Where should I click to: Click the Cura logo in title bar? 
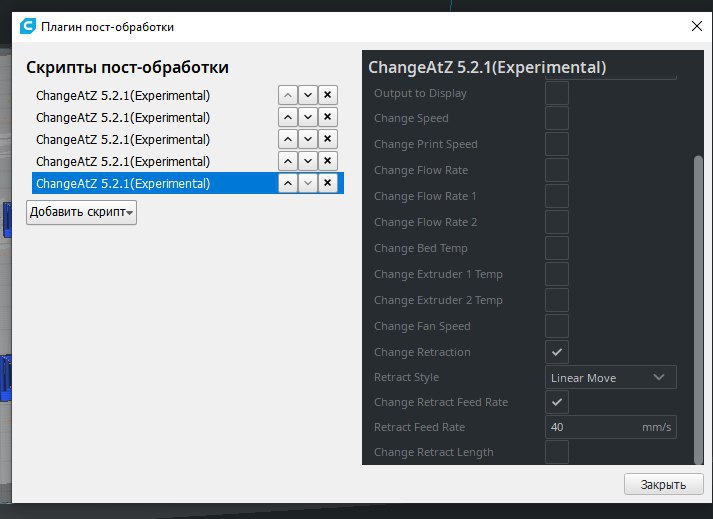click(28, 26)
